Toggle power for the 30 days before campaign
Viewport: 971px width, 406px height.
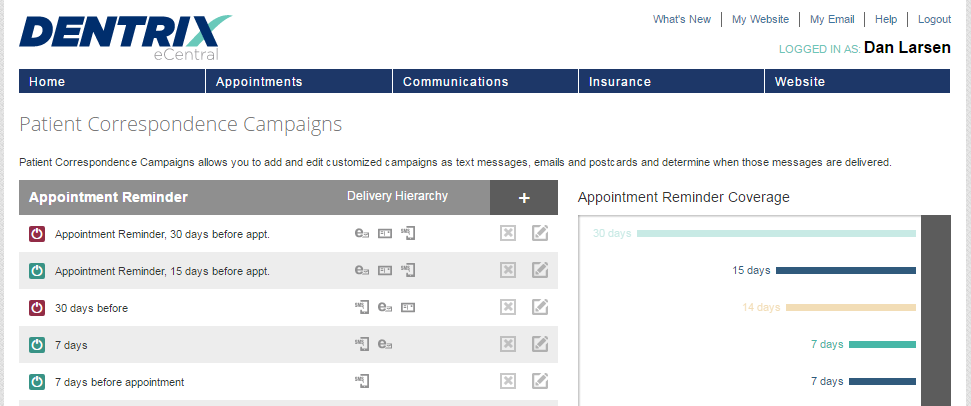(x=37, y=308)
